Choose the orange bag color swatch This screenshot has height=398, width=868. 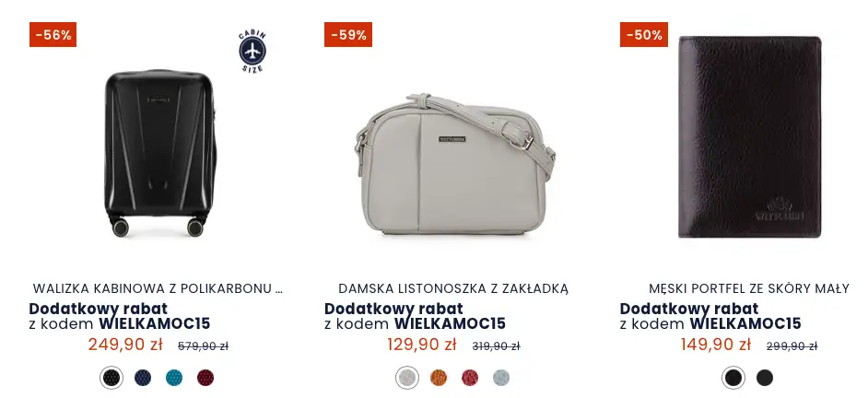point(439,378)
